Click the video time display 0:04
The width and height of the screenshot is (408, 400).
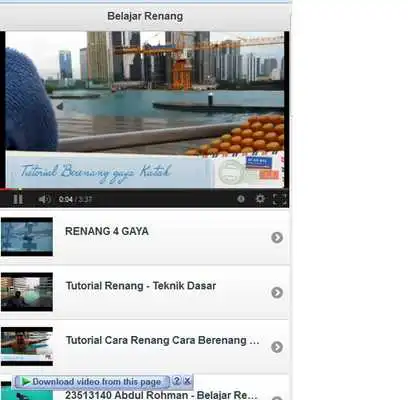(x=66, y=199)
